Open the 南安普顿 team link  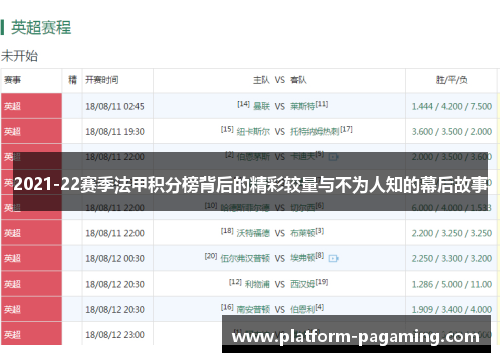click(x=253, y=310)
